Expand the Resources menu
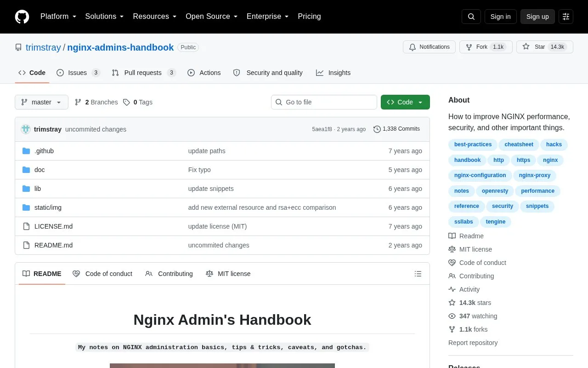Viewport: 588px width, 368px height. click(x=155, y=17)
